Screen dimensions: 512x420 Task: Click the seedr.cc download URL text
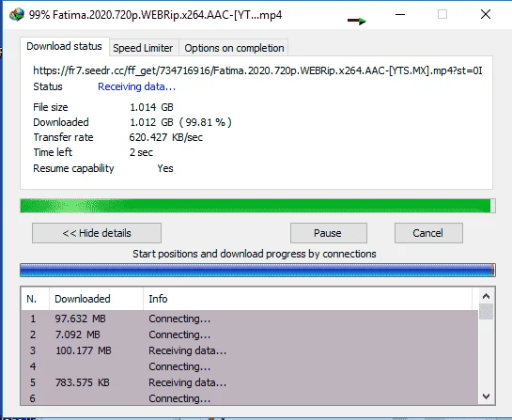(257, 70)
